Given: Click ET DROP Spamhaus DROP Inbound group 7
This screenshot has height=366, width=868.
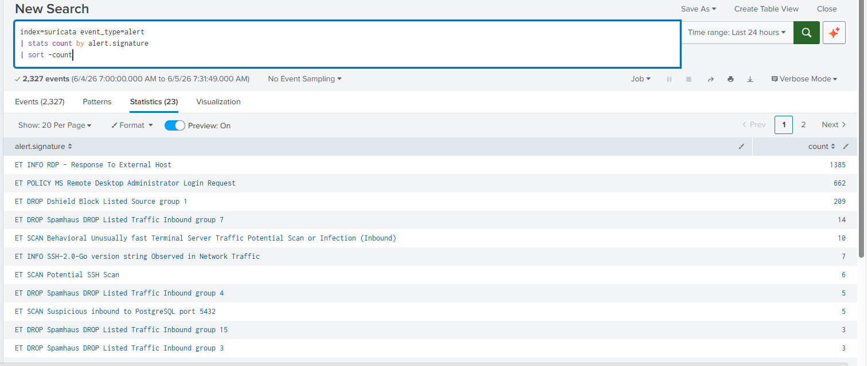Looking at the screenshot, I should [119, 220].
